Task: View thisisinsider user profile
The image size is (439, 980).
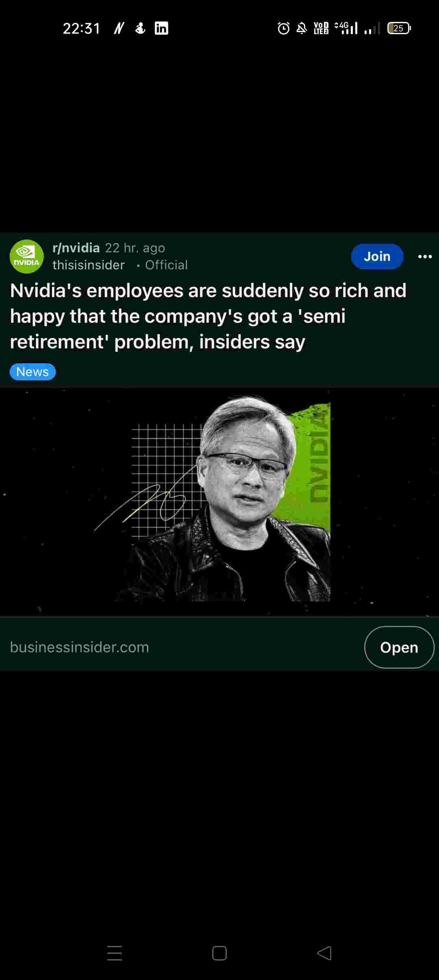Action: [x=89, y=265]
